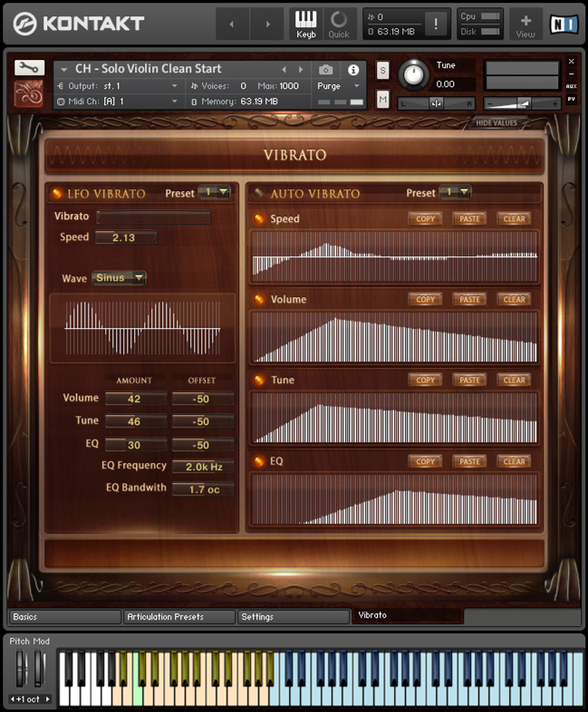Click the NI Native Instruments logo
This screenshot has width=588, height=712.
tap(564, 24)
